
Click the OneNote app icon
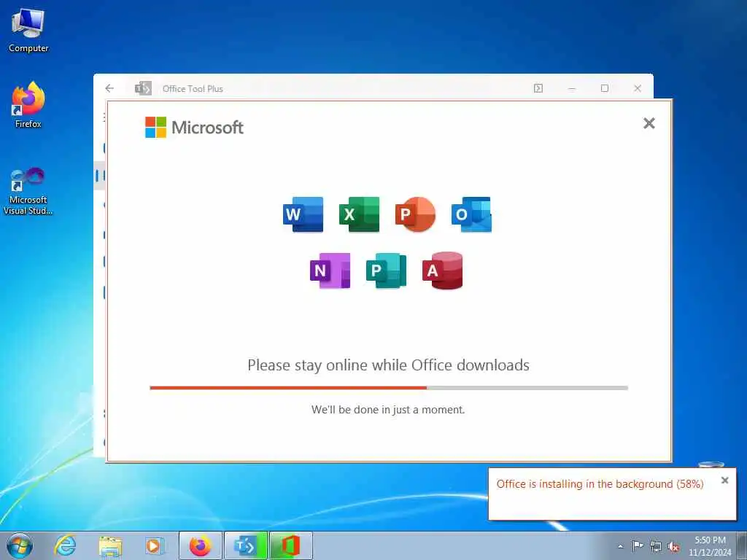pyautogui.click(x=330, y=271)
